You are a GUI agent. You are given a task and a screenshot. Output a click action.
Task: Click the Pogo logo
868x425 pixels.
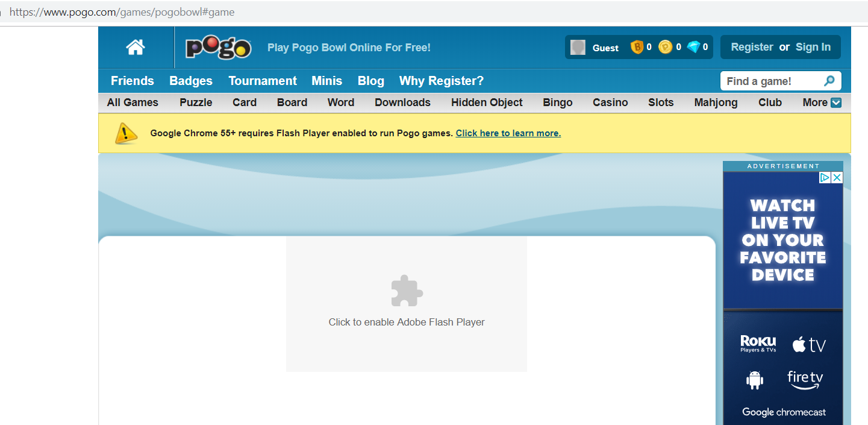pyautogui.click(x=218, y=48)
